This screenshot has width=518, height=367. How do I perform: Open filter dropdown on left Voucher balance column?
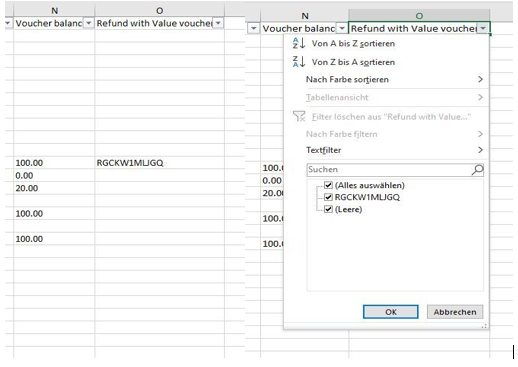(88, 23)
